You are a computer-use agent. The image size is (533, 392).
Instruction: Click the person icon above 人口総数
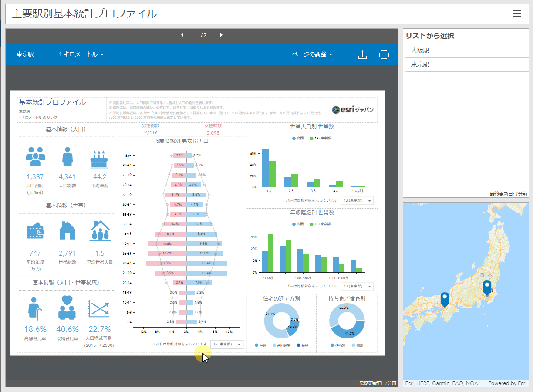pyautogui.click(x=67, y=156)
